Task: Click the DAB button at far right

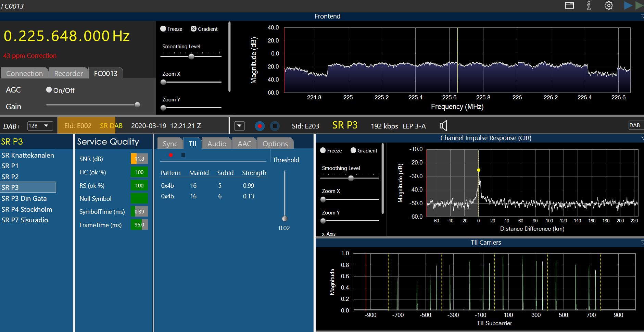Action: click(635, 125)
